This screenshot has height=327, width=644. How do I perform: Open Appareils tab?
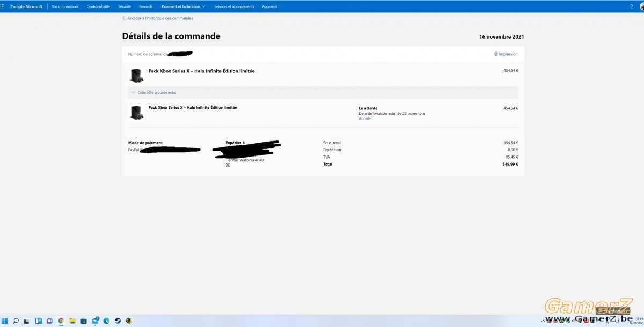click(x=269, y=6)
